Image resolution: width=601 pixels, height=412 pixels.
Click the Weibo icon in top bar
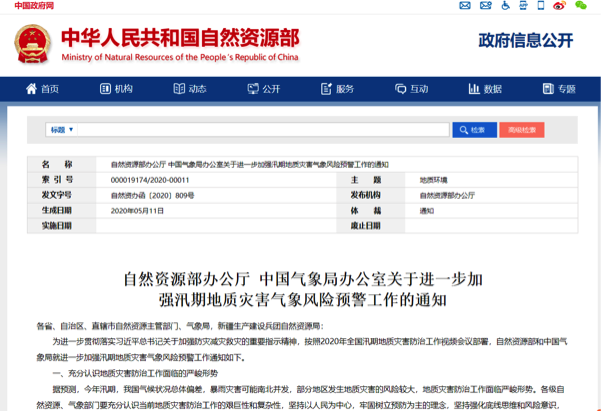[x=559, y=6]
